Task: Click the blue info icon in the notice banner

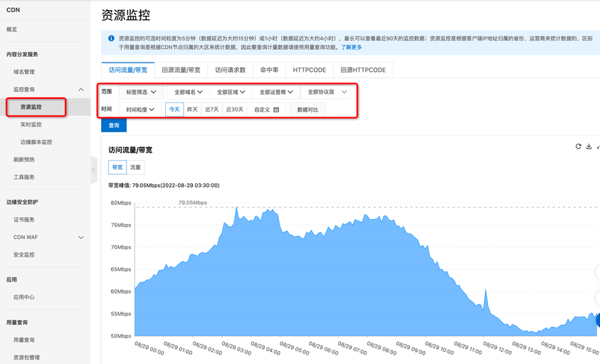Action: (111, 38)
